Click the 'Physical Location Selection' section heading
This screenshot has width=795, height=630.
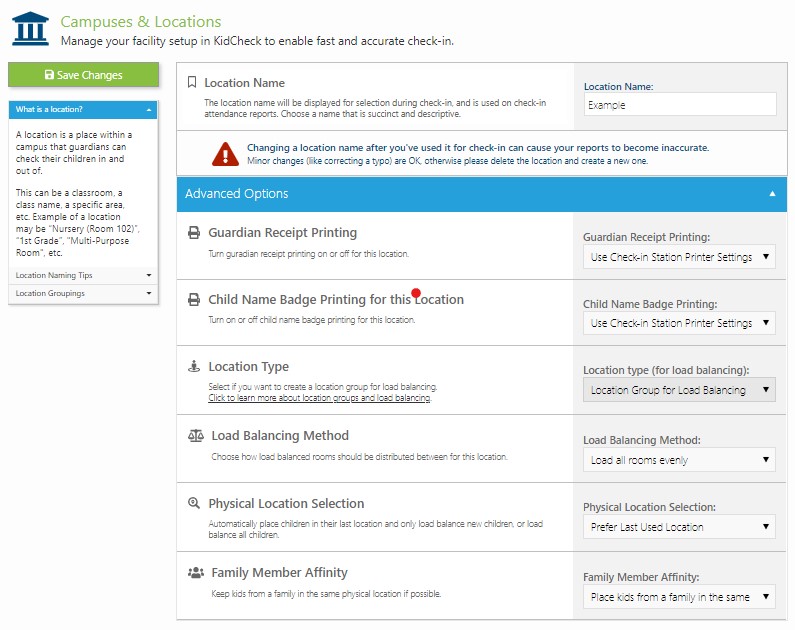pyautogui.click(x=286, y=503)
